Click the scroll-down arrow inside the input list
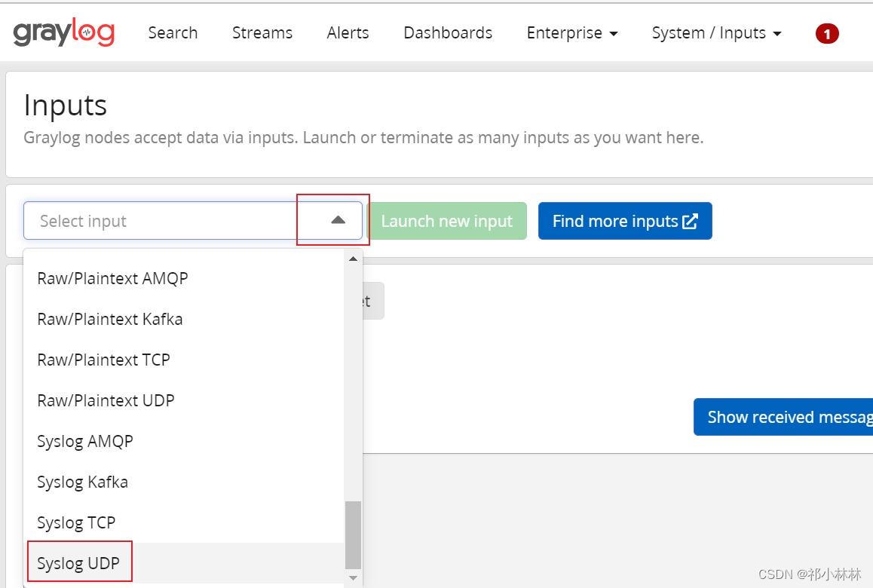Image resolution: width=873 pixels, height=588 pixels. 353,578
